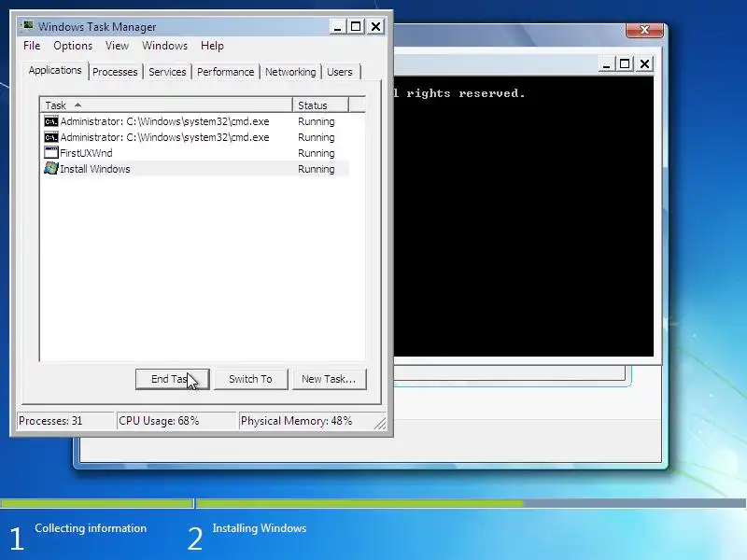Switch to the Applications tab
Screen dimensions: 747x560
coord(55,71)
